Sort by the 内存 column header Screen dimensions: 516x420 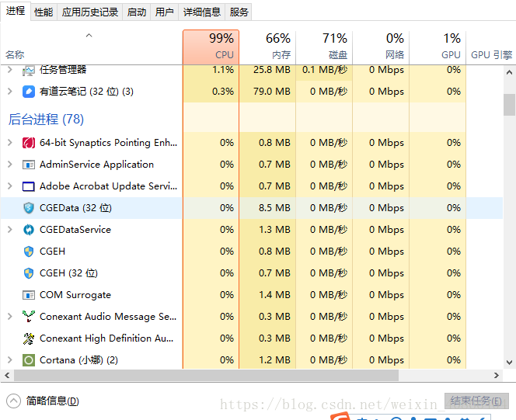coord(267,47)
